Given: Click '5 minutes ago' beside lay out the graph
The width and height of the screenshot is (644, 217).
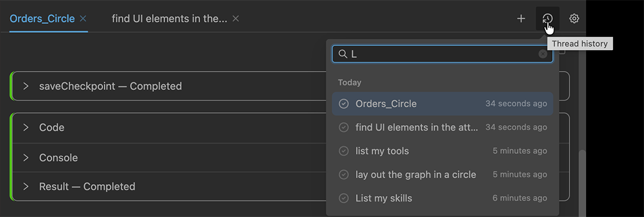Looking at the screenshot, I should click(519, 175).
